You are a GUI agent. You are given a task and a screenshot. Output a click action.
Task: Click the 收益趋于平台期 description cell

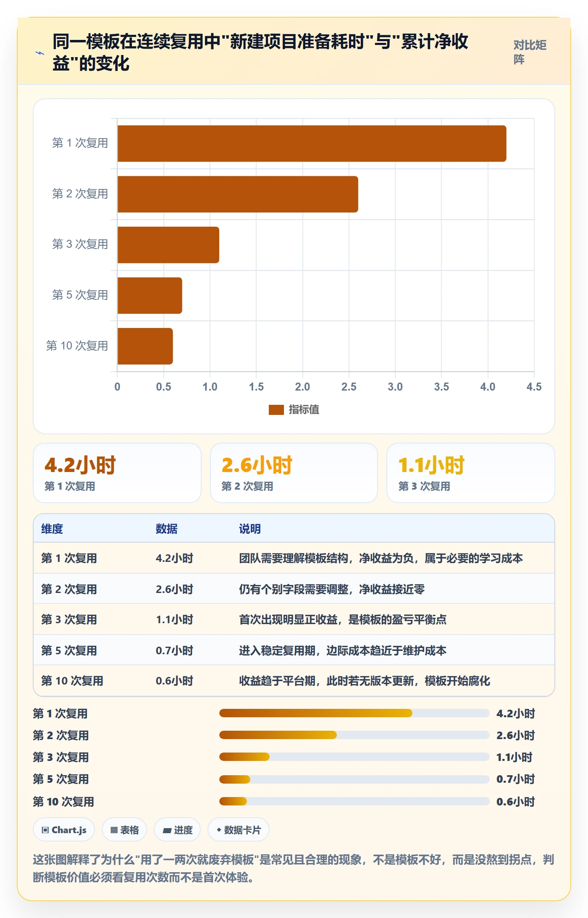pyautogui.click(x=365, y=681)
